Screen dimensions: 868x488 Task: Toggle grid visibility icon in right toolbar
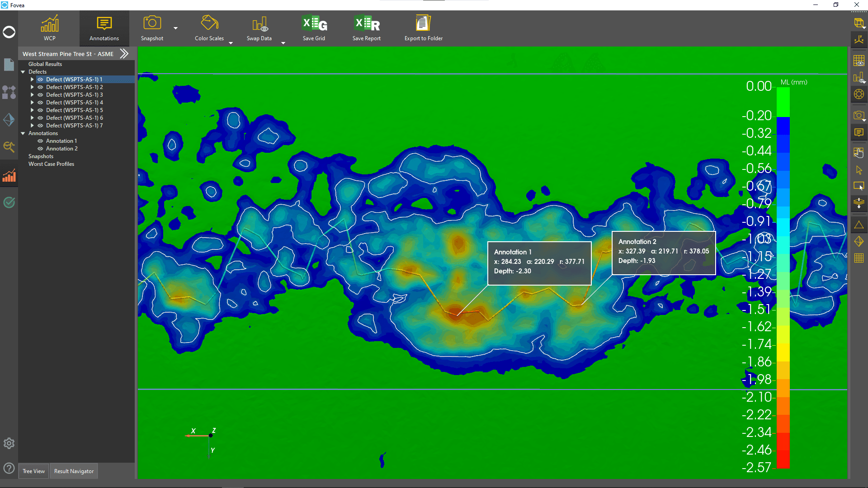click(859, 60)
